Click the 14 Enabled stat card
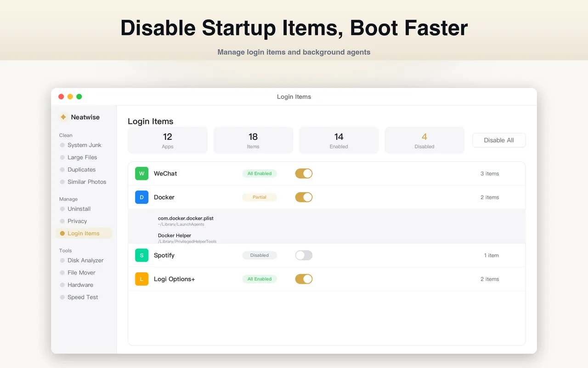Screen dimensions: 588x368 [x=339, y=140]
